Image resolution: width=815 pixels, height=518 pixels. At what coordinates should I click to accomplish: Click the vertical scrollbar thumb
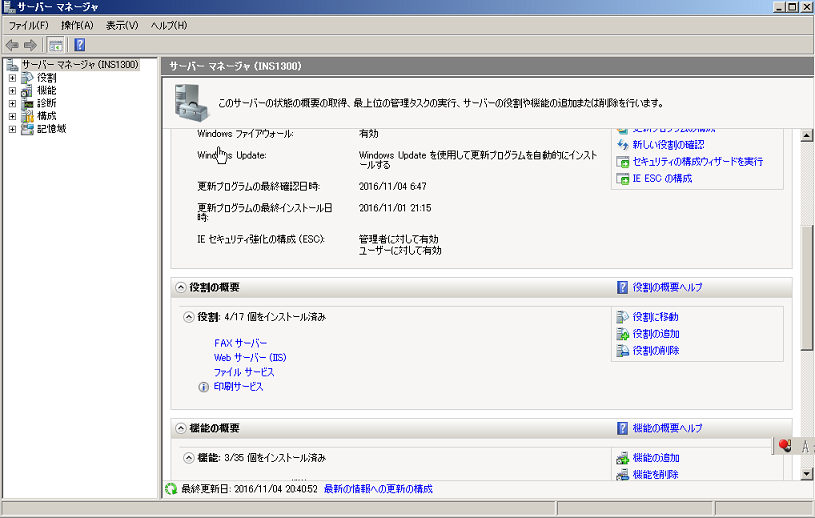pyautogui.click(x=806, y=289)
